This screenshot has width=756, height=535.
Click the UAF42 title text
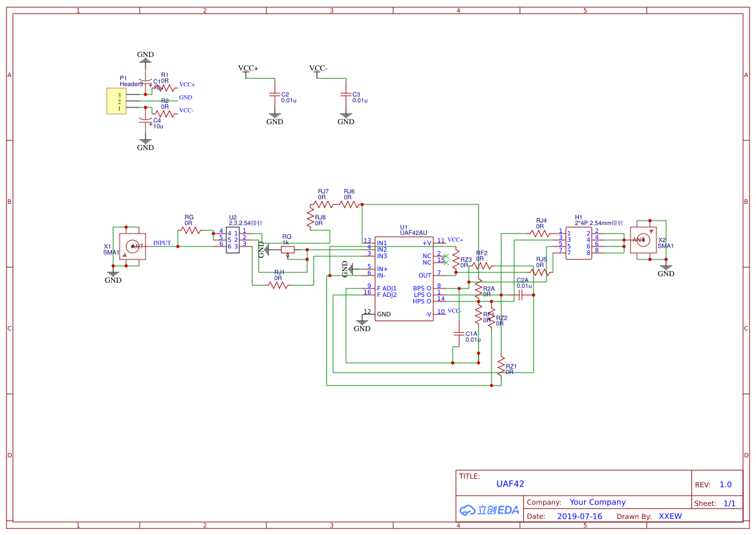(510, 484)
